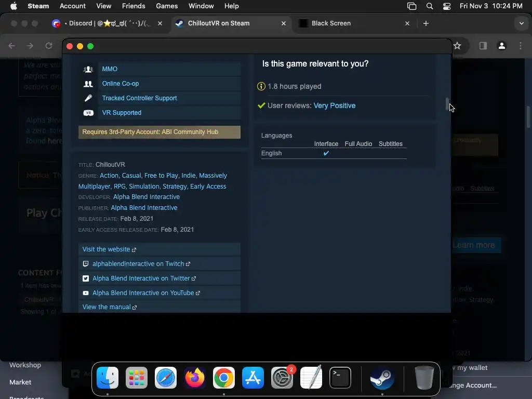Open Terminal from the dock

pos(340,378)
